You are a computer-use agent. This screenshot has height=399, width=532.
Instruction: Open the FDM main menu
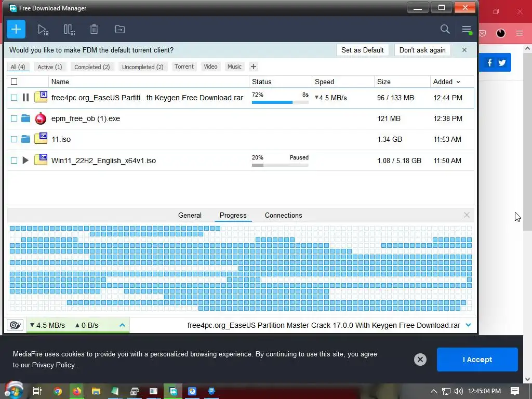click(x=467, y=30)
